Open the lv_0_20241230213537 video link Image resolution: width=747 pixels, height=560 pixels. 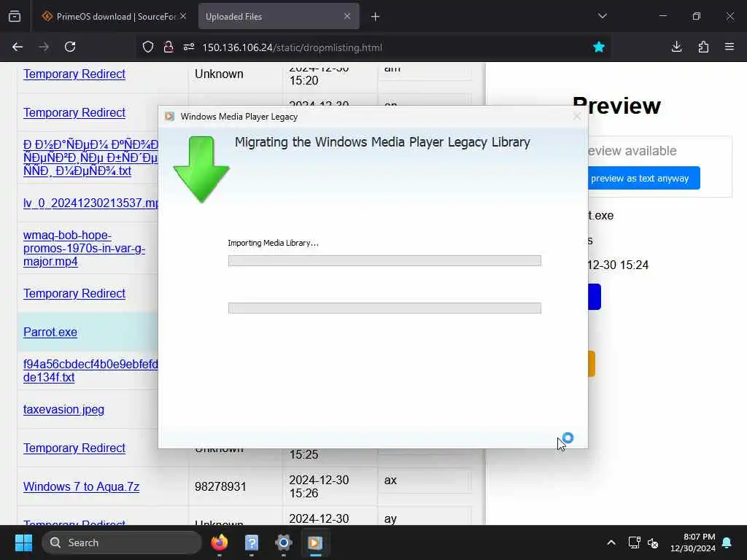point(90,203)
